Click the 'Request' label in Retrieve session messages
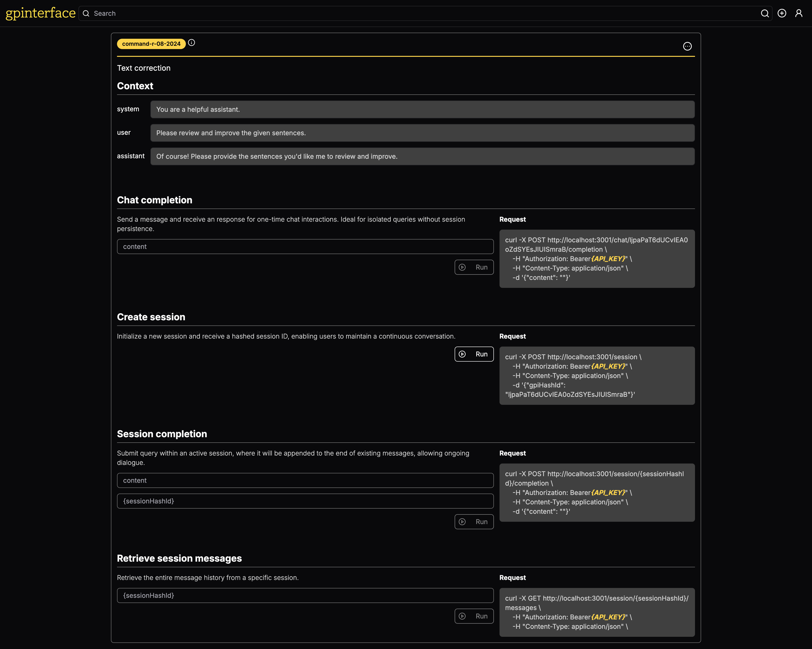Screen dimensions: 812x649 [512, 577]
